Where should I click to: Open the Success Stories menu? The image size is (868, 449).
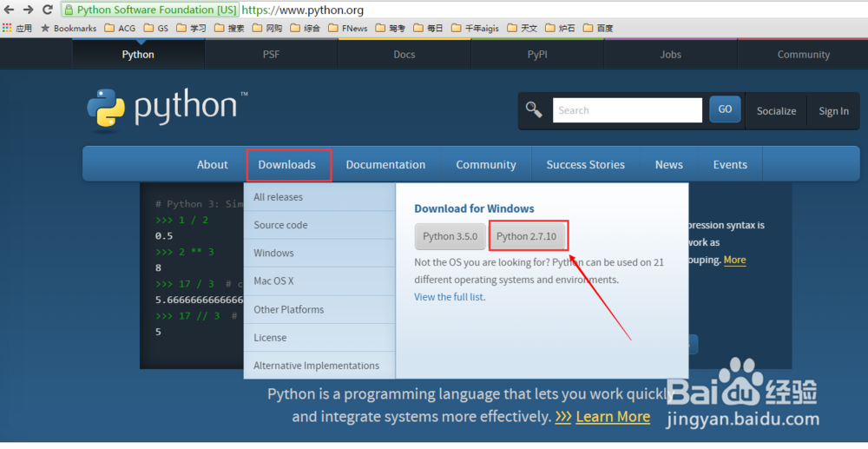click(586, 164)
